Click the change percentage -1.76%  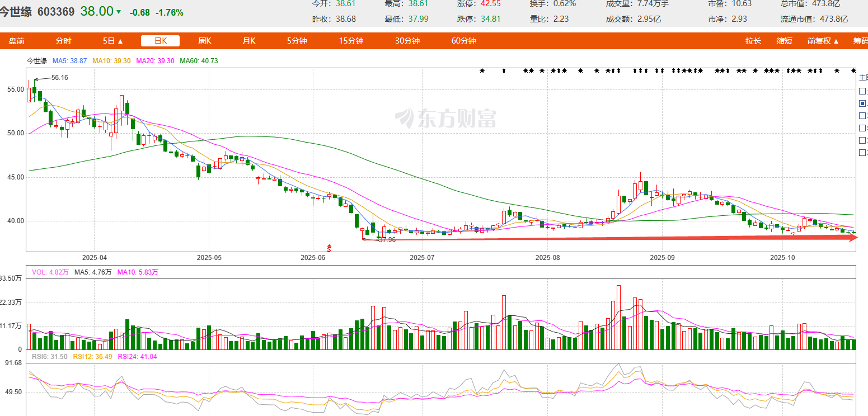(x=169, y=12)
